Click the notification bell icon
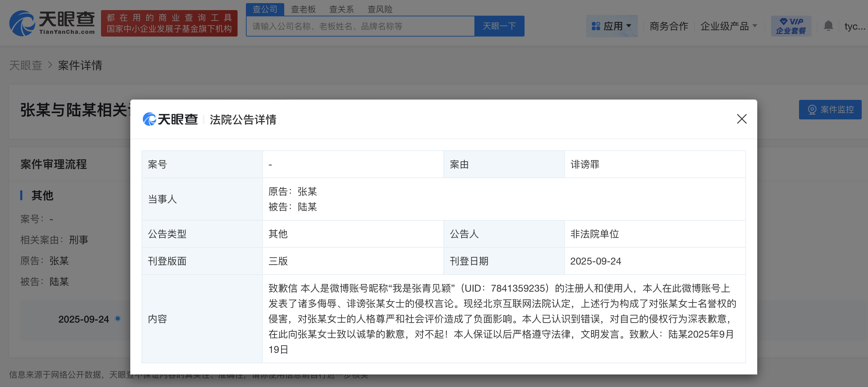 828,26
